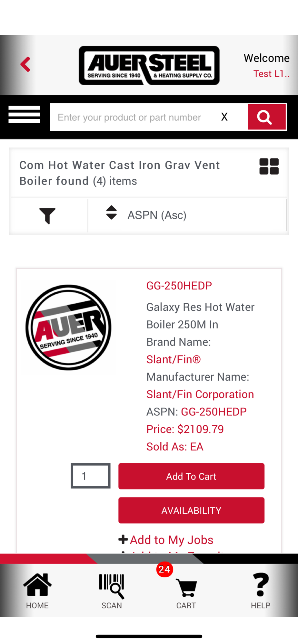298x644 pixels.
Task: Check product AVAILABILITY
Action: pos(191,510)
